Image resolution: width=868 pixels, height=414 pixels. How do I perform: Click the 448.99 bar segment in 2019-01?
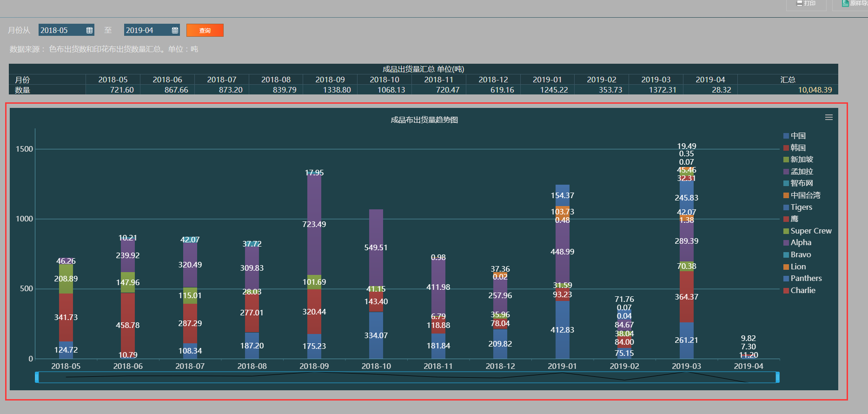pyautogui.click(x=563, y=252)
